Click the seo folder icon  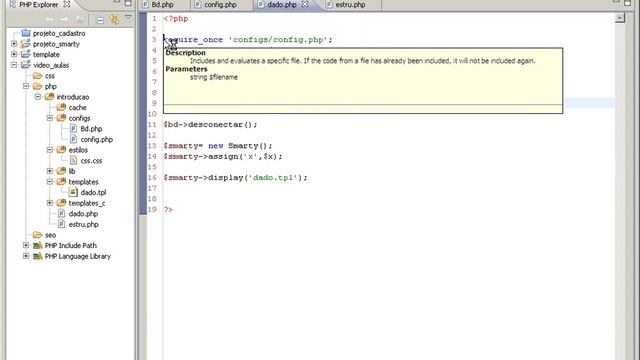click(x=38, y=235)
